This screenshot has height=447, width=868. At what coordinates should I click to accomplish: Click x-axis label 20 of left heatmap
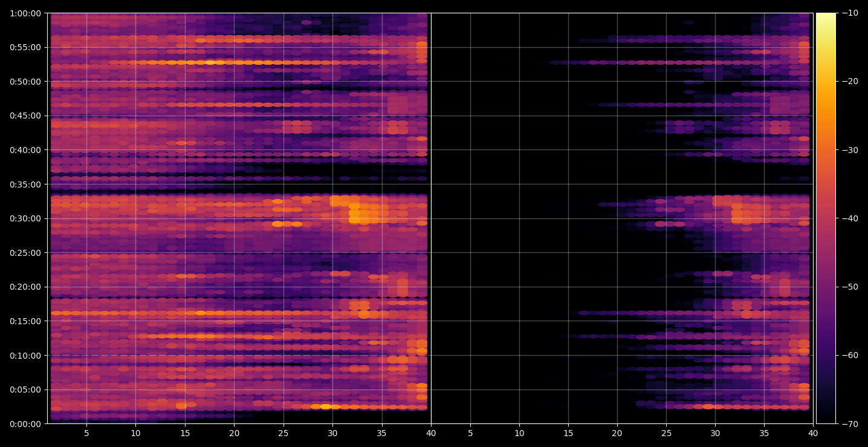[x=234, y=433]
